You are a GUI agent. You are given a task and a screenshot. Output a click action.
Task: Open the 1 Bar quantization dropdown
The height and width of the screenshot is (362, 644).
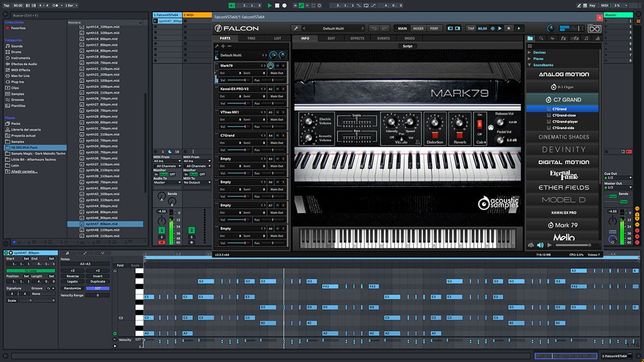point(70,5)
